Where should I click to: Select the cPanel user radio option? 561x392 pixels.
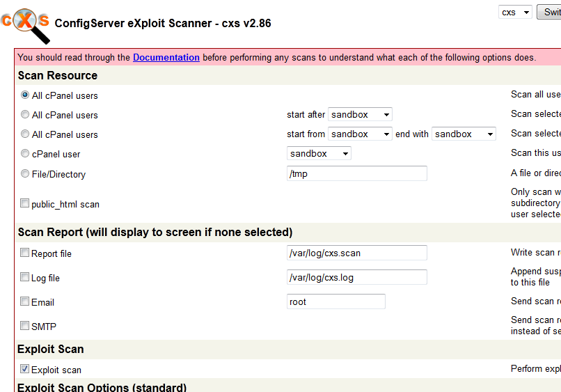pos(24,153)
